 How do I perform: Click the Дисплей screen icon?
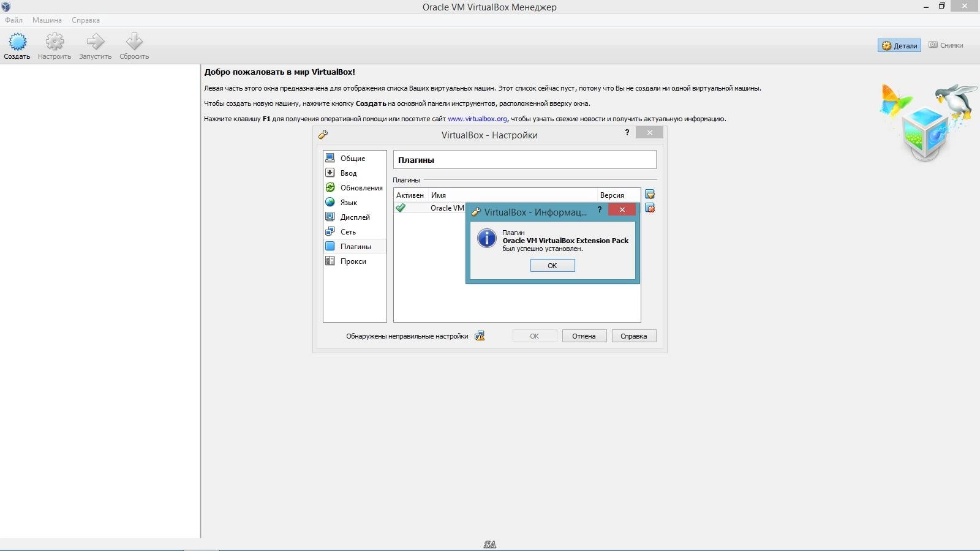pos(330,216)
